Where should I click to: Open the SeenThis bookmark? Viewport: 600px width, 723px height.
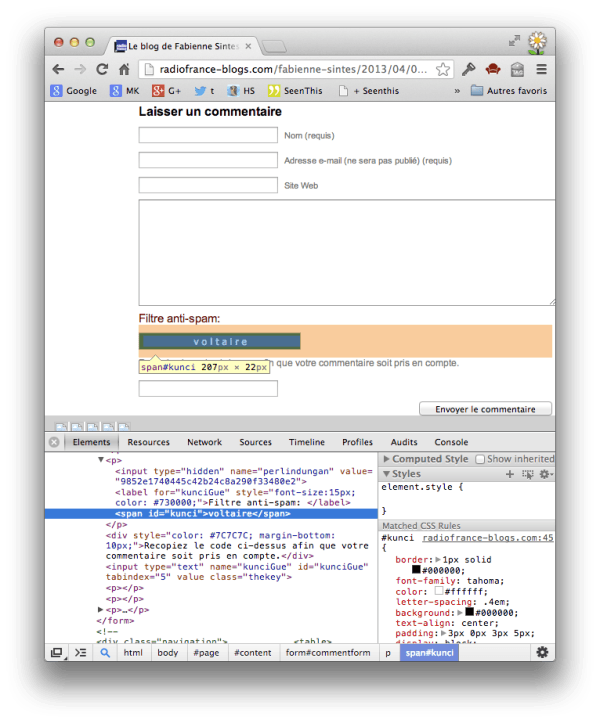click(x=295, y=91)
